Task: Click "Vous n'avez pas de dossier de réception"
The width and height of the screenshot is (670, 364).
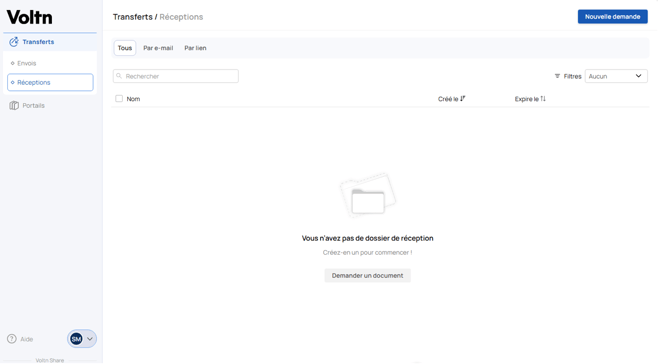Action: (367, 238)
